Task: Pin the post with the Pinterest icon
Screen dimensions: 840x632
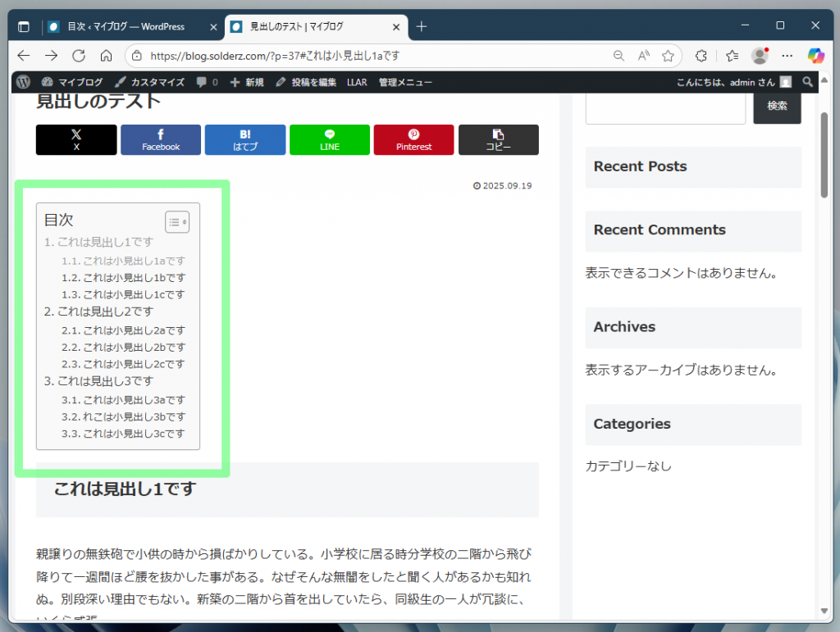Action: coord(413,139)
